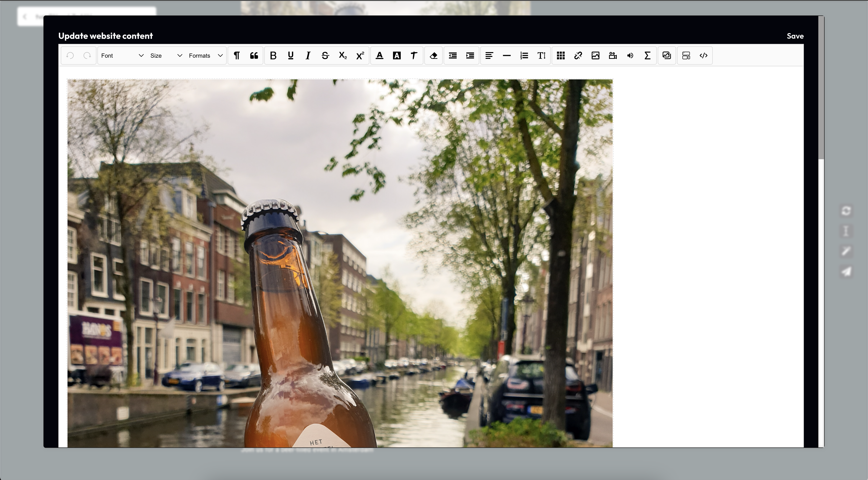Viewport: 868px width, 480px height.
Task: Open the Size dropdown
Action: tap(166, 56)
